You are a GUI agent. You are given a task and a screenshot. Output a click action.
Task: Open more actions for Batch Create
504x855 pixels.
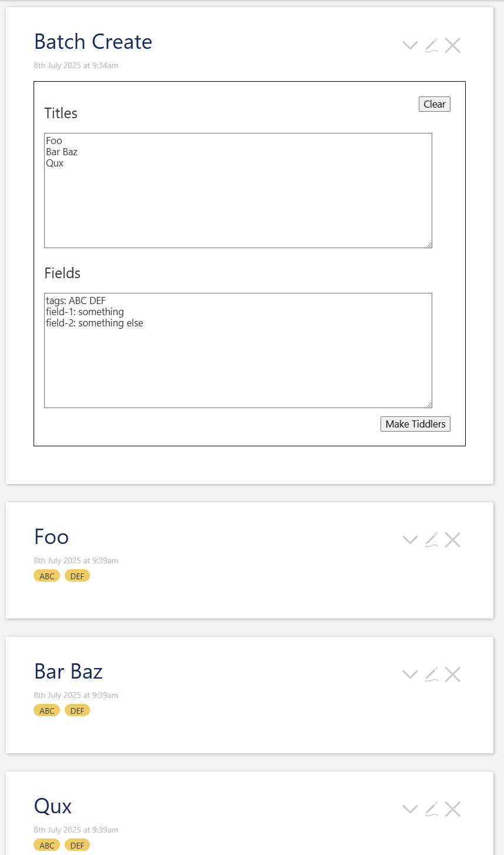tap(410, 45)
